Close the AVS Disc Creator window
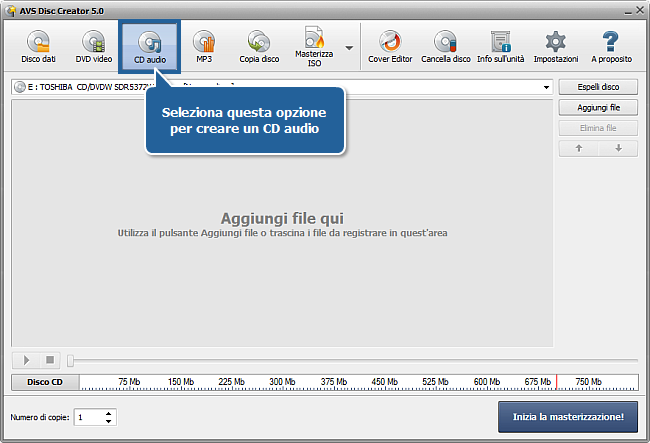Screen dimensions: 650x443 (640, 10)
